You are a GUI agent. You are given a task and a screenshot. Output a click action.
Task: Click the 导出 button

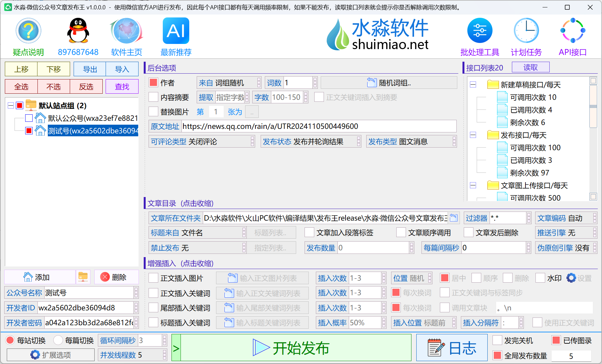click(x=90, y=69)
